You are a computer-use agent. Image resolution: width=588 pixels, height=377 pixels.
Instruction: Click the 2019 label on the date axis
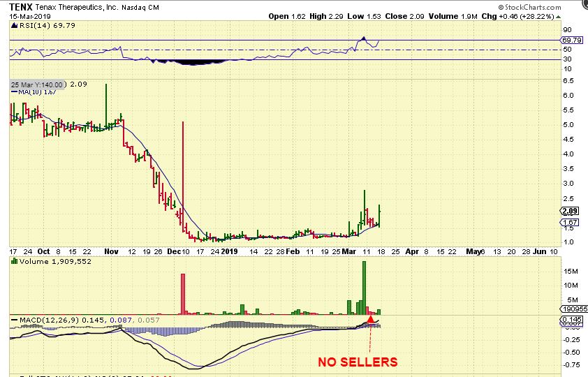click(229, 251)
